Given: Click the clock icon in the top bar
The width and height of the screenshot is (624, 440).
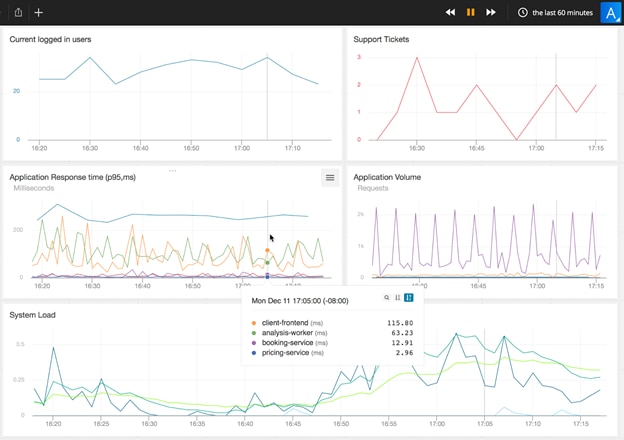Looking at the screenshot, I should [523, 13].
